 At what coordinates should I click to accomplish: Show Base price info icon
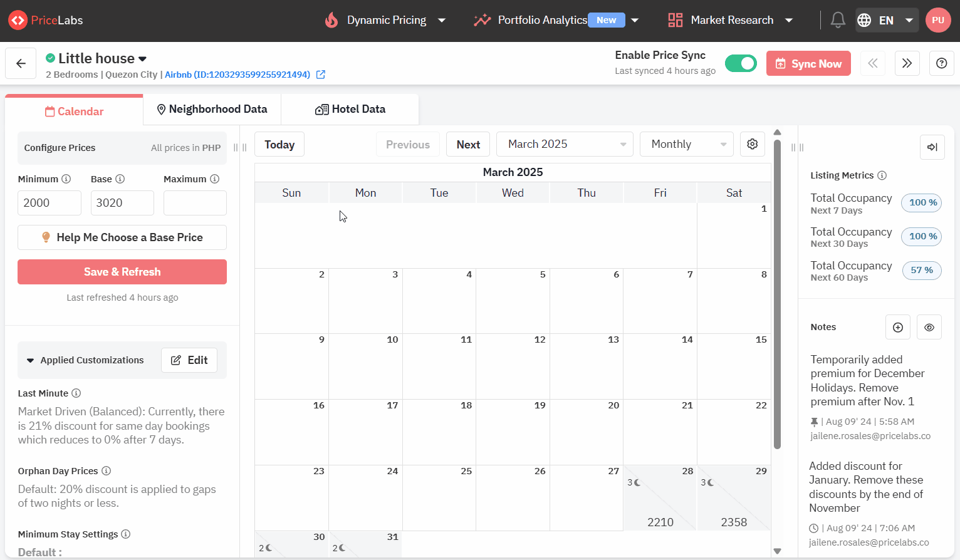pyautogui.click(x=120, y=179)
